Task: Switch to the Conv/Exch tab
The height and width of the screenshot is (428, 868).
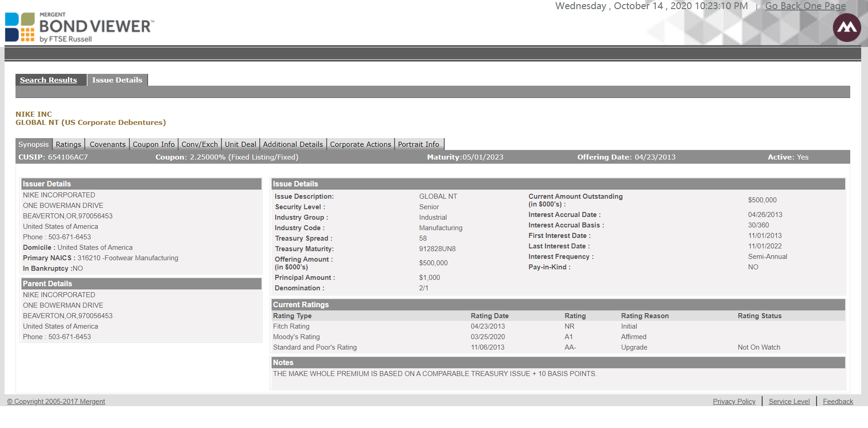Action: [x=200, y=144]
